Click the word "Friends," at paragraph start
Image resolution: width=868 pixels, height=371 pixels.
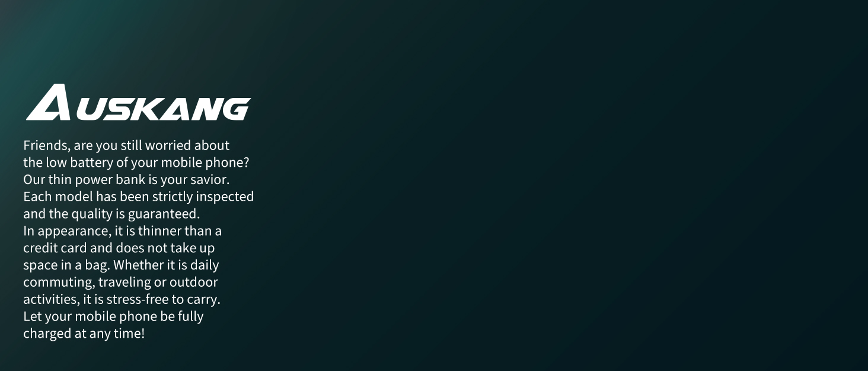(x=47, y=145)
